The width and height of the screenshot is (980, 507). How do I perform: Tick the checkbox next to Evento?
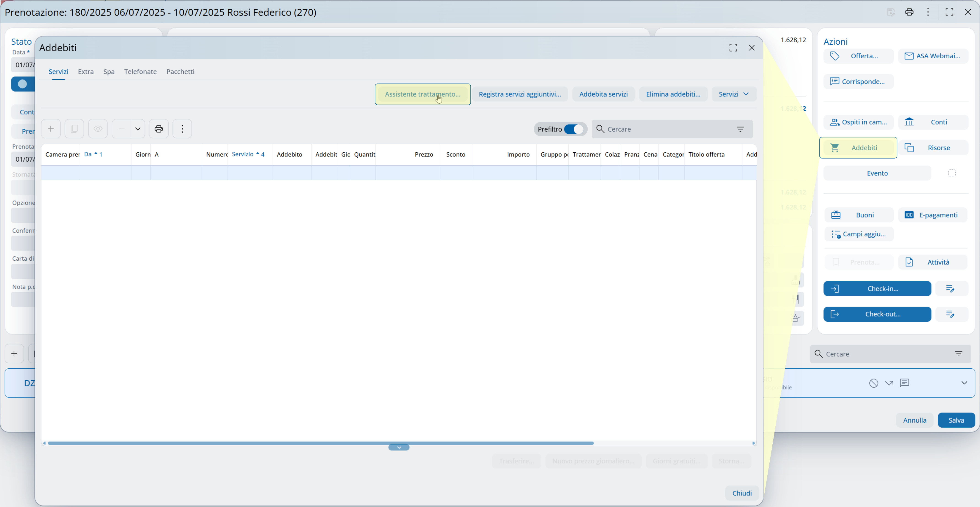[x=951, y=173]
